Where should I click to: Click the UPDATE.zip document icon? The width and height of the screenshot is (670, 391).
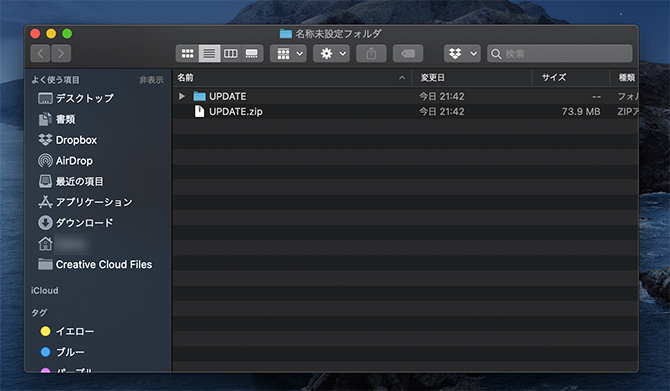pyautogui.click(x=199, y=111)
